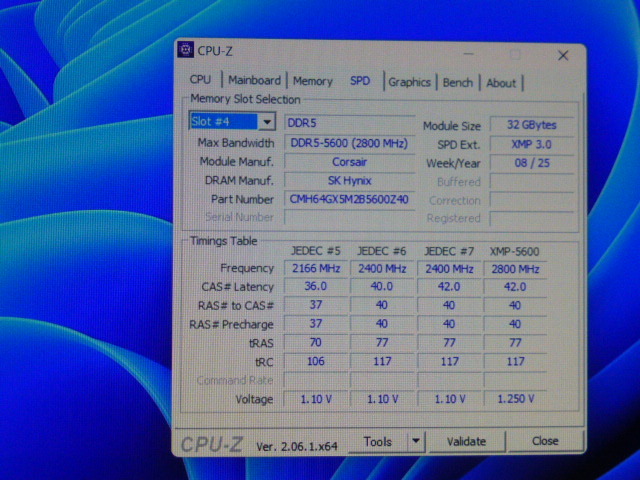Minimize the CPU-Z window
This screenshot has height=480, width=640.
click(x=469, y=53)
